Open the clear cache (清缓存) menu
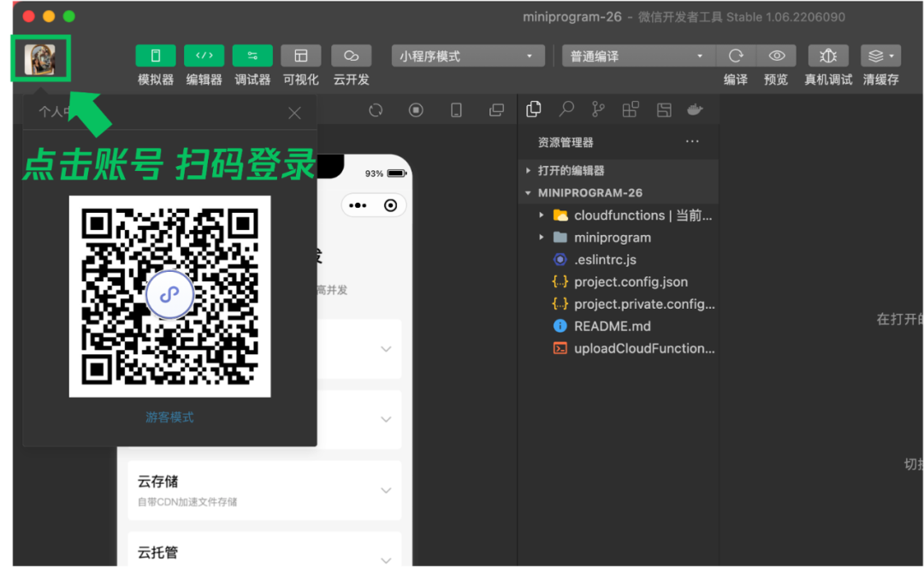Viewport: 924px width, 567px height. (880, 56)
